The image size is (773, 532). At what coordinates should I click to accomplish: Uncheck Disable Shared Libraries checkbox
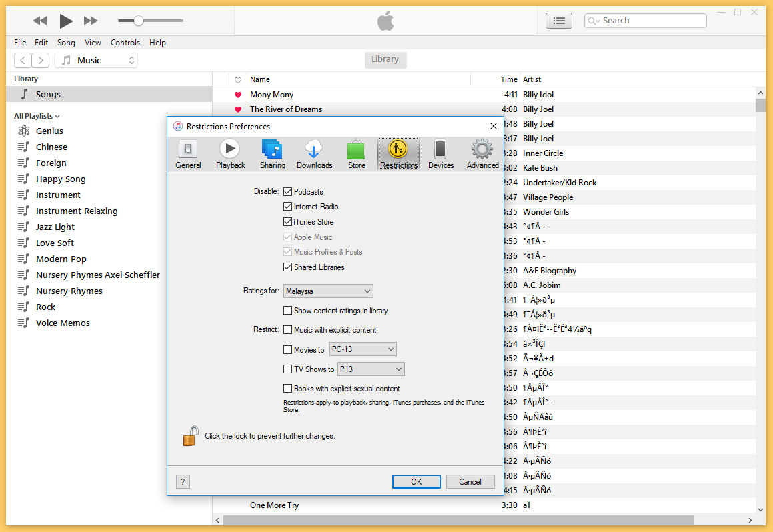tap(288, 267)
